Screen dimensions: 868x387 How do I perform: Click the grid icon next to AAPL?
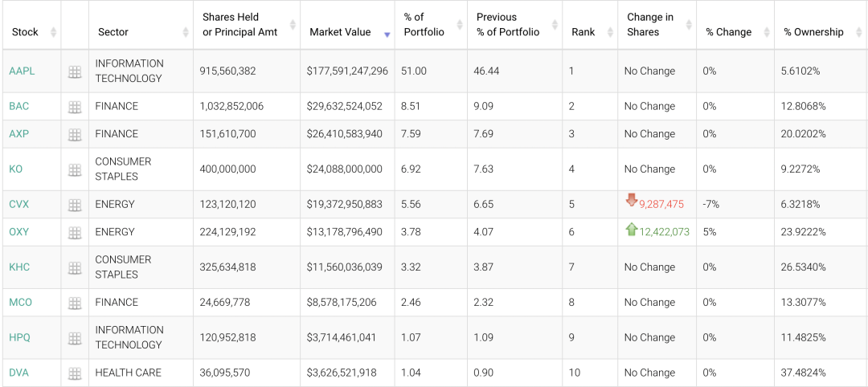(x=75, y=71)
